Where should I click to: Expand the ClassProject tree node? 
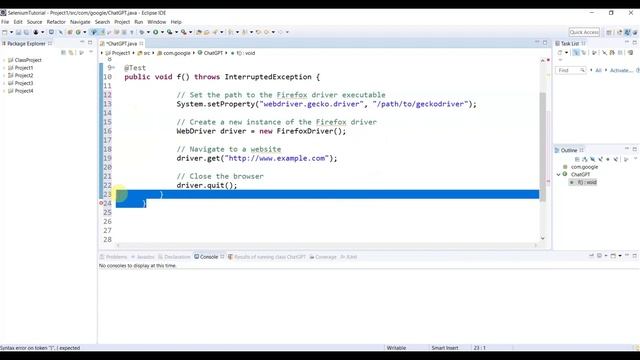click(x=4, y=60)
